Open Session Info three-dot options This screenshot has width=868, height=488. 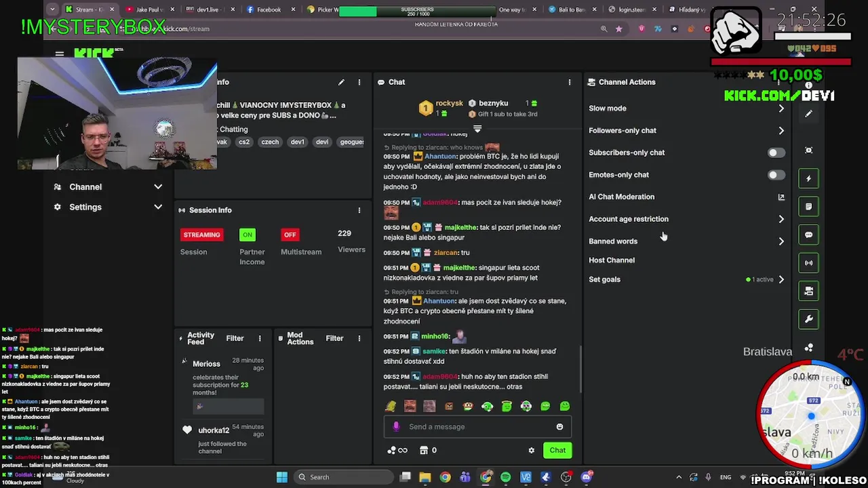[359, 210]
